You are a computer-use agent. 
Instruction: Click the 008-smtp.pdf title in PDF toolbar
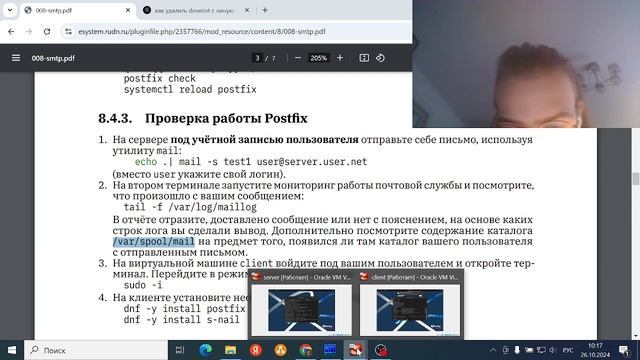click(53, 58)
